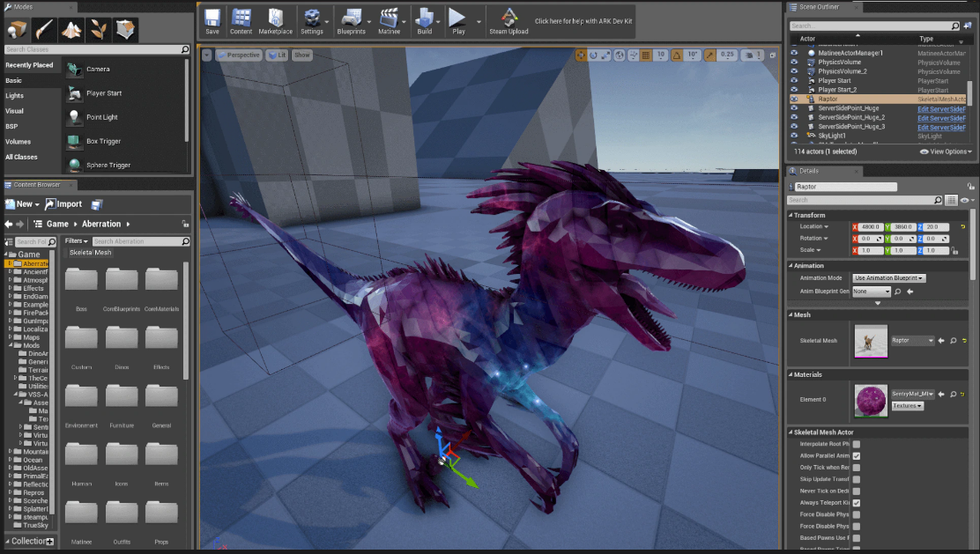
Task: Open the SentryMat material dropdown
Action: click(x=912, y=394)
